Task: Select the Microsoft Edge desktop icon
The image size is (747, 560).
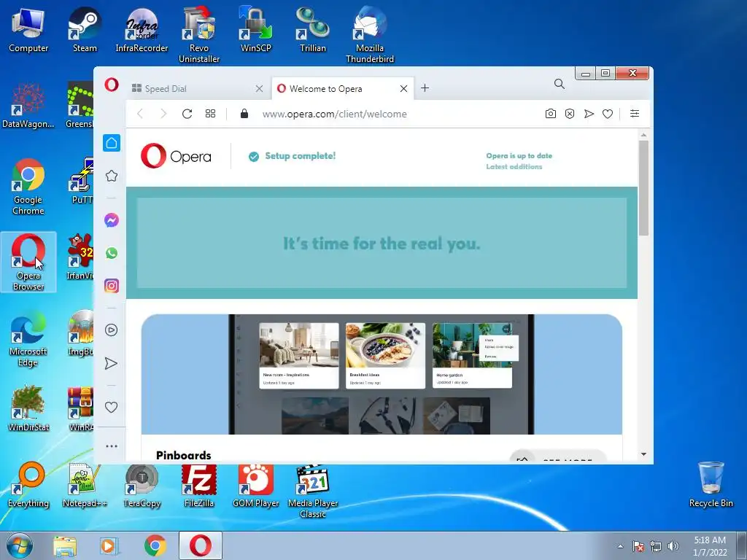Action: click(28, 338)
